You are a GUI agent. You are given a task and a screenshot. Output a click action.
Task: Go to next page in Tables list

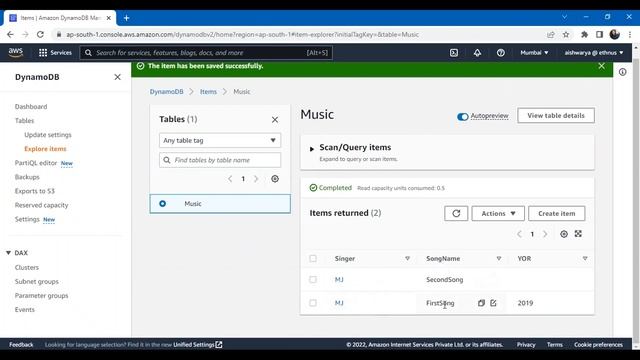tap(256, 179)
